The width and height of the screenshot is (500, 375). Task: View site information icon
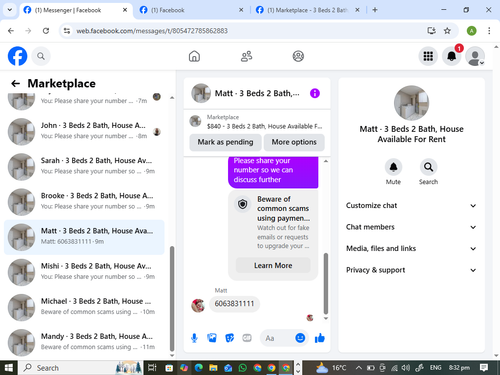tap(67, 31)
